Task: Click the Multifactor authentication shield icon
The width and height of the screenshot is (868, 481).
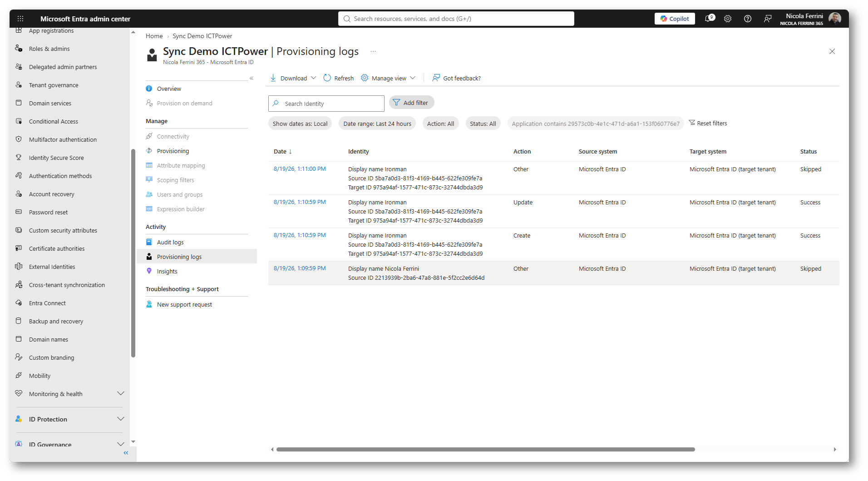Action: 19,139
